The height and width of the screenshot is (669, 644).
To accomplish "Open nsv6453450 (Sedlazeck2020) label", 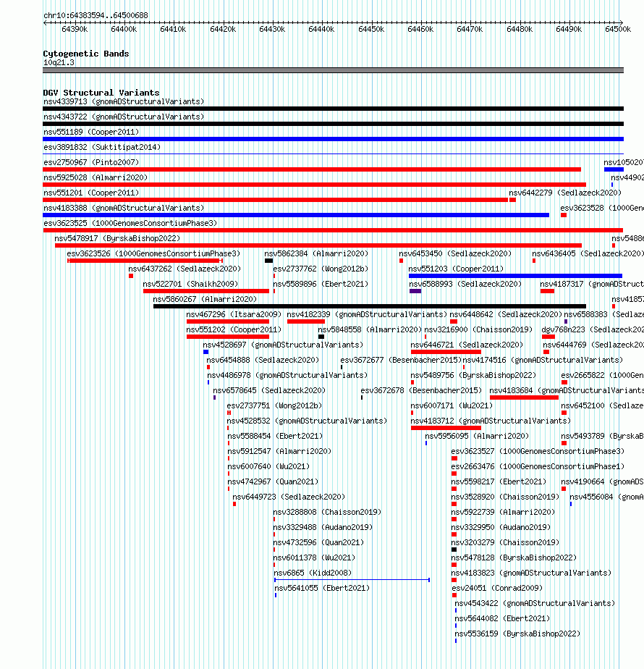I will click(455, 253).
